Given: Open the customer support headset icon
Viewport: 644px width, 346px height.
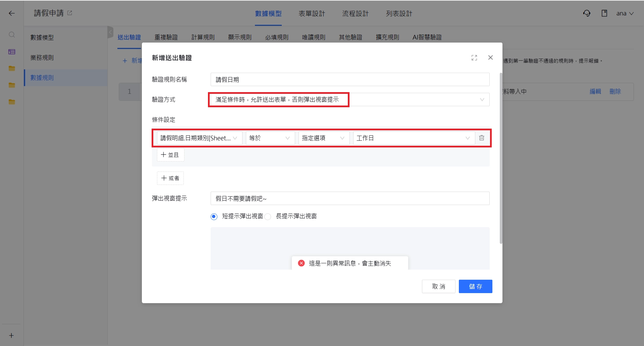Looking at the screenshot, I should pyautogui.click(x=587, y=13).
